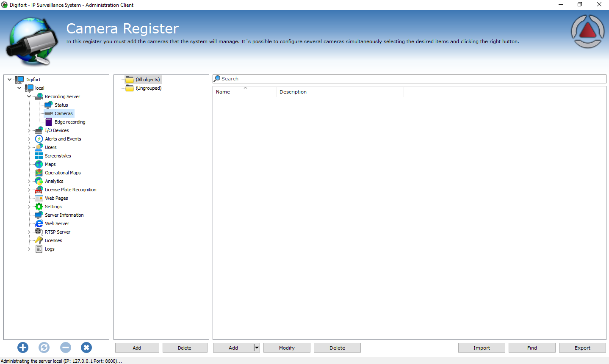
Task: Click the Operational Maps icon
Action: point(39,173)
